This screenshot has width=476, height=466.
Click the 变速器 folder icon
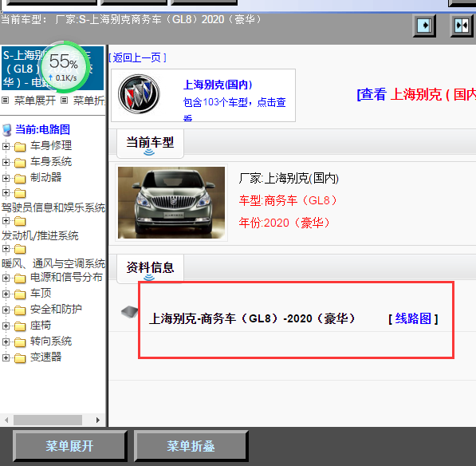[20, 358]
